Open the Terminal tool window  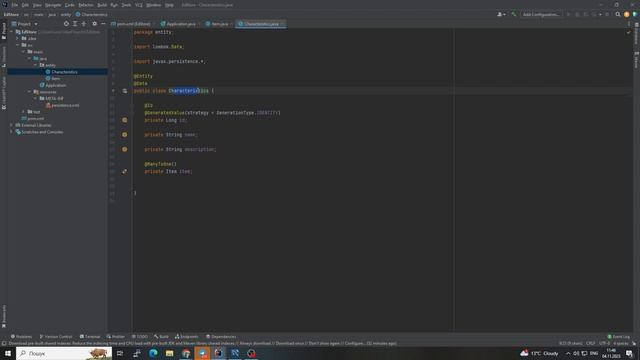(90, 337)
